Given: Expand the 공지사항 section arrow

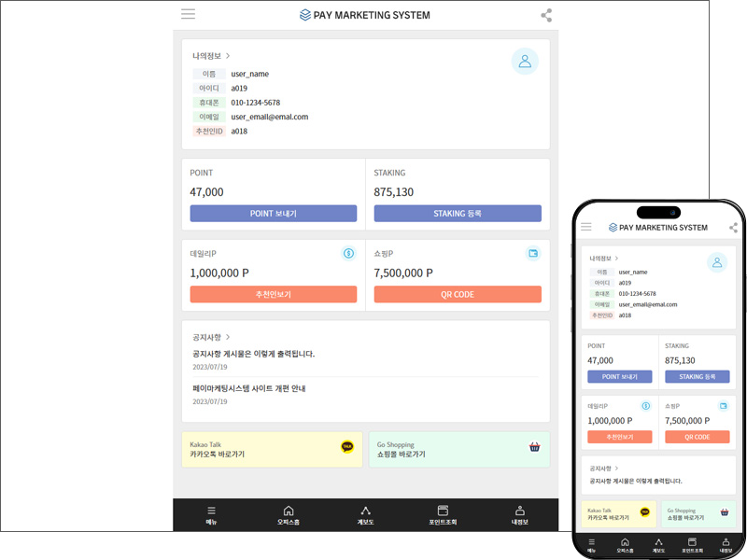Looking at the screenshot, I should point(228,337).
